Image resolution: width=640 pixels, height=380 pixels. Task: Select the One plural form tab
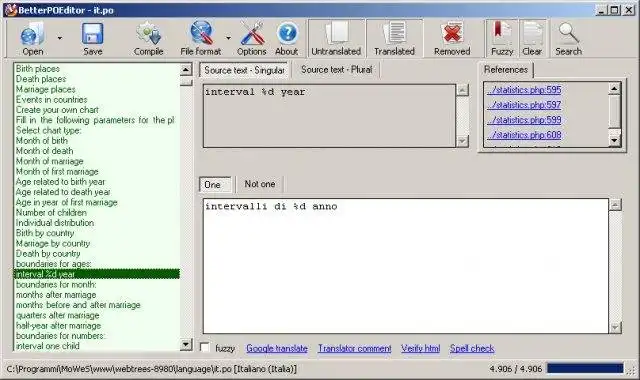(215, 184)
